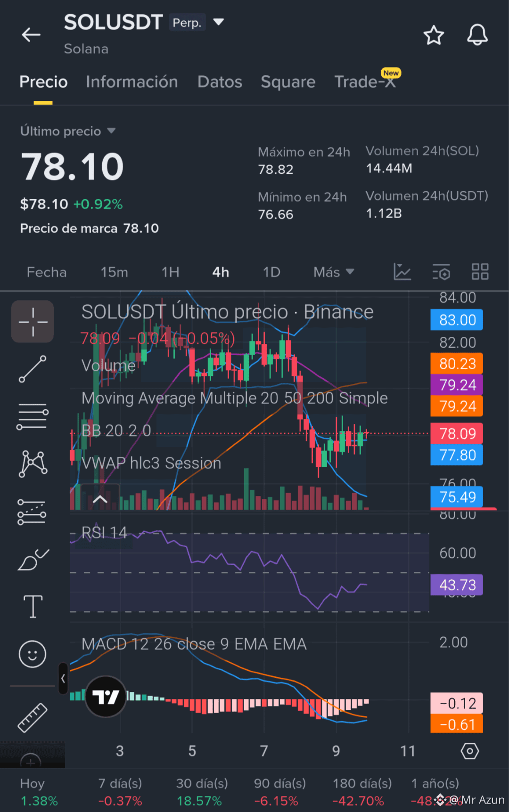Select the Text annotation tool
Viewport: 509px width, 812px height.
click(33, 606)
